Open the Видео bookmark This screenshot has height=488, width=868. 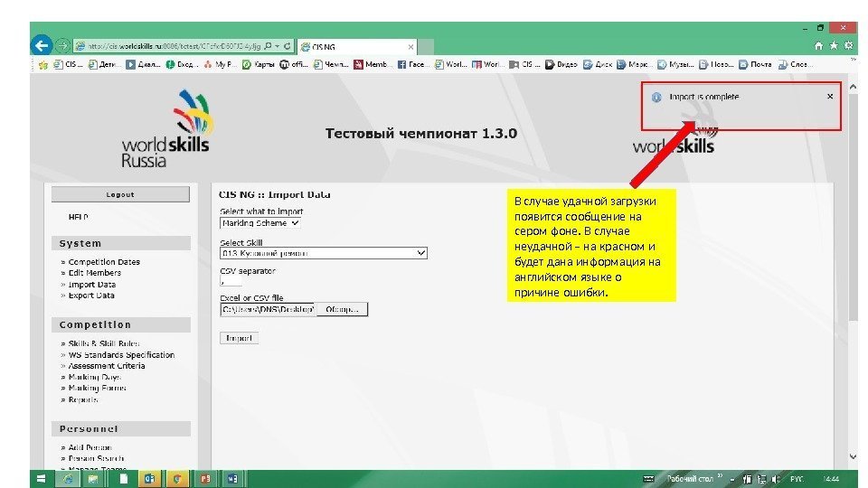coord(561,65)
